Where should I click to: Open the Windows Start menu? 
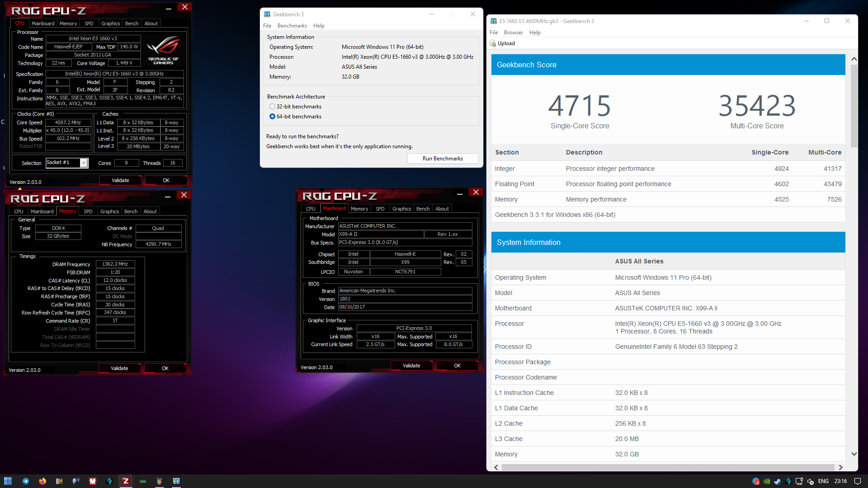pyautogui.click(x=8, y=481)
